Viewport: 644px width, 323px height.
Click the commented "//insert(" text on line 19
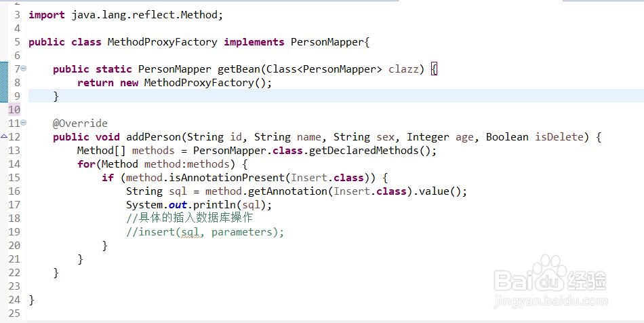click(x=153, y=232)
